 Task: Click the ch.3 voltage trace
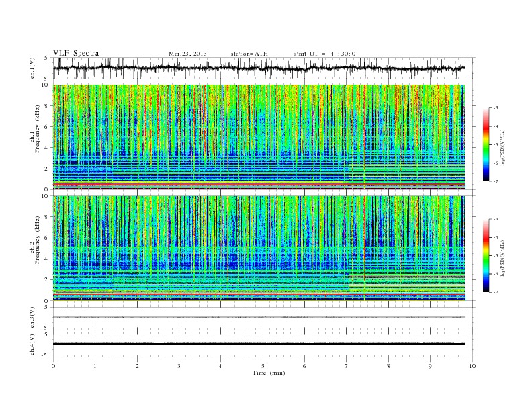coord(259,317)
